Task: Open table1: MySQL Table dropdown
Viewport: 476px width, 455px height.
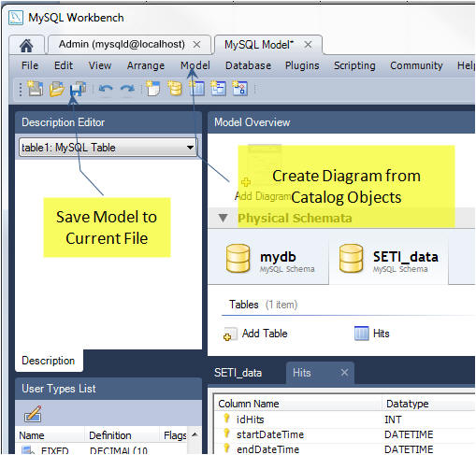Action: coord(190,148)
